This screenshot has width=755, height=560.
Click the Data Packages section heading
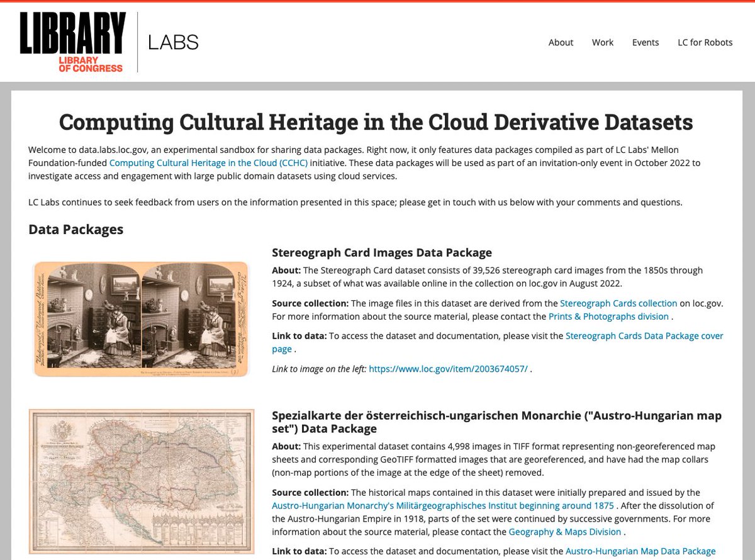pyautogui.click(x=75, y=229)
